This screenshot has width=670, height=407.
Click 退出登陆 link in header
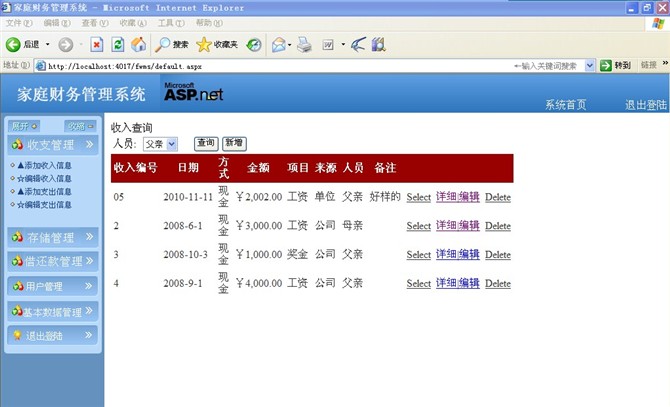(x=646, y=105)
